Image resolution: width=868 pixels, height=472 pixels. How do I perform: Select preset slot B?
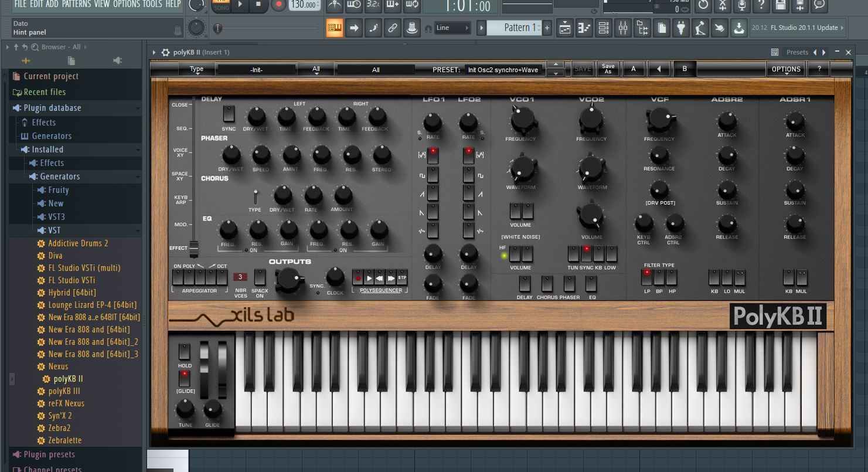(x=684, y=69)
